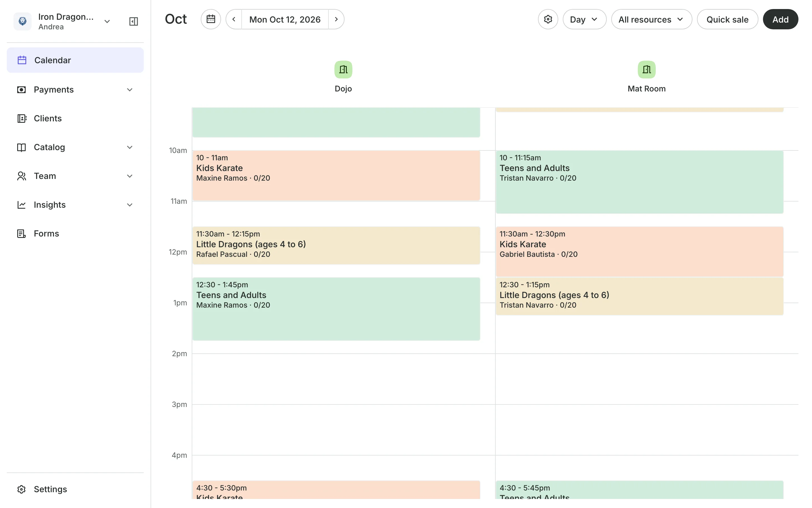The height and width of the screenshot is (508, 812).
Task: Click the 3pm time label
Action: click(180, 404)
